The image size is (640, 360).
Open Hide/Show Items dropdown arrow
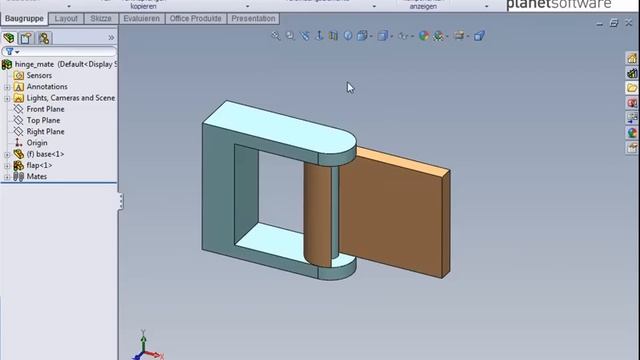pyautogui.click(x=412, y=36)
